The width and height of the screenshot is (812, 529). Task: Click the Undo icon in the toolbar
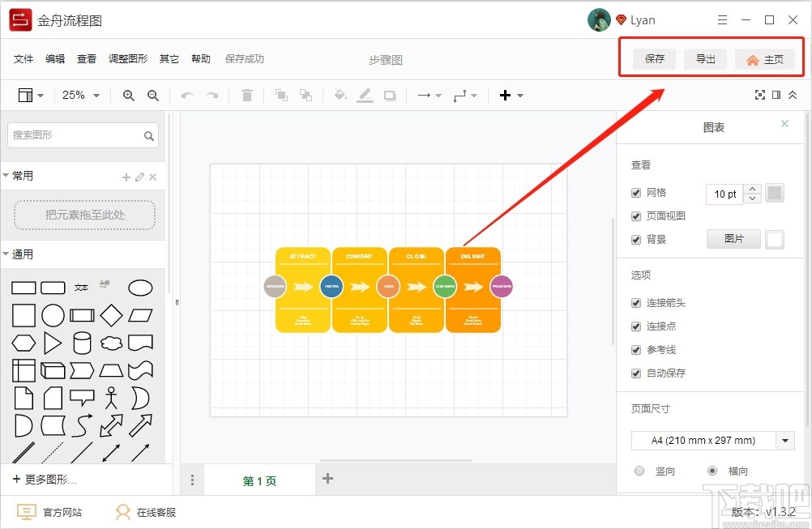186,95
